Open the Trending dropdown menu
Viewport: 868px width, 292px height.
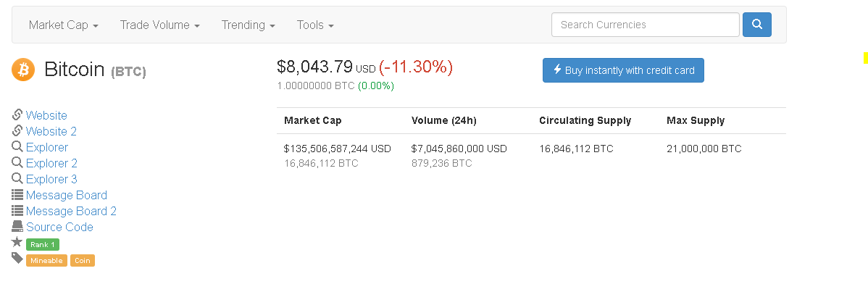[249, 25]
